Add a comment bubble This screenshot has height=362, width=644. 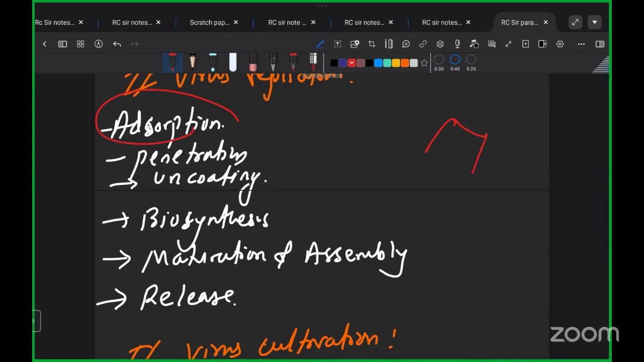[x=406, y=44]
